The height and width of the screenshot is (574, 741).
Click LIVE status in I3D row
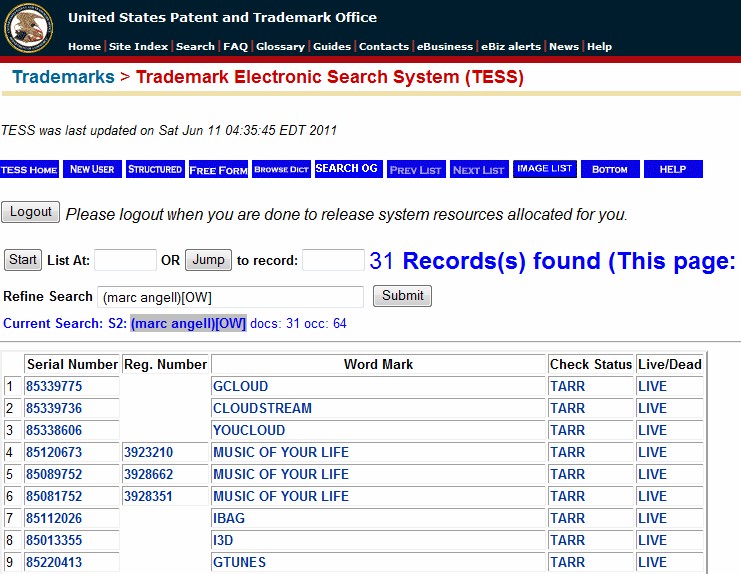[653, 540]
